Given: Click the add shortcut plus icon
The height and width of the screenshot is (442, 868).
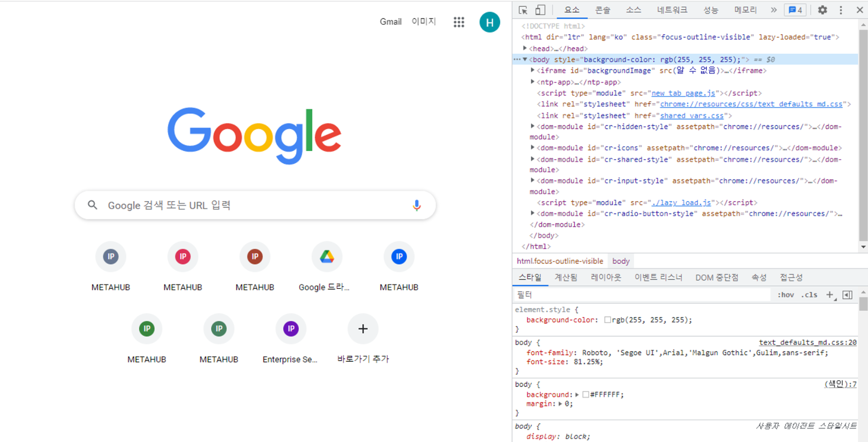Looking at the screenshot, I should [363, 329].
